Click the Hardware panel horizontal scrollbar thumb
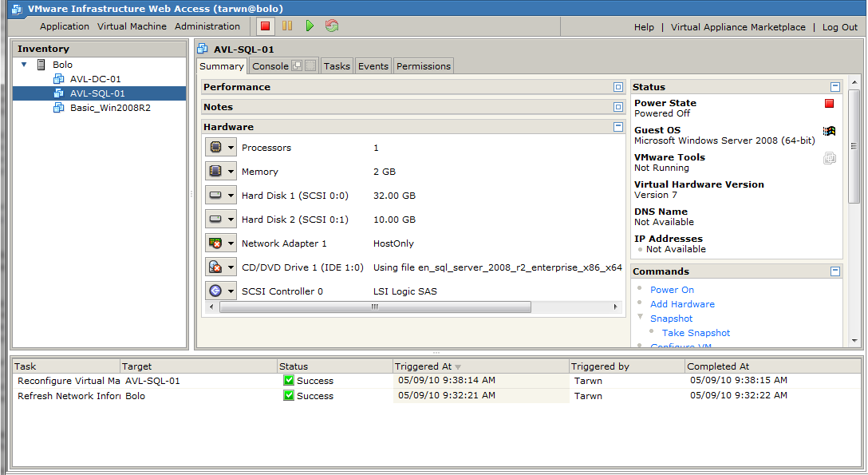Image resolution: width=868 pixels, height=475 pixels. (375, 307)
